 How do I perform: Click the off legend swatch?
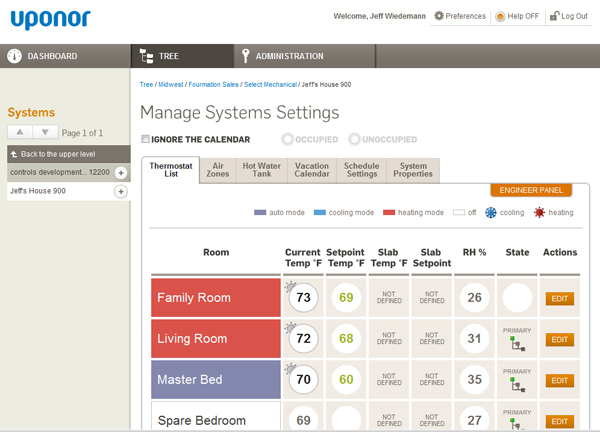pos(459,212)
